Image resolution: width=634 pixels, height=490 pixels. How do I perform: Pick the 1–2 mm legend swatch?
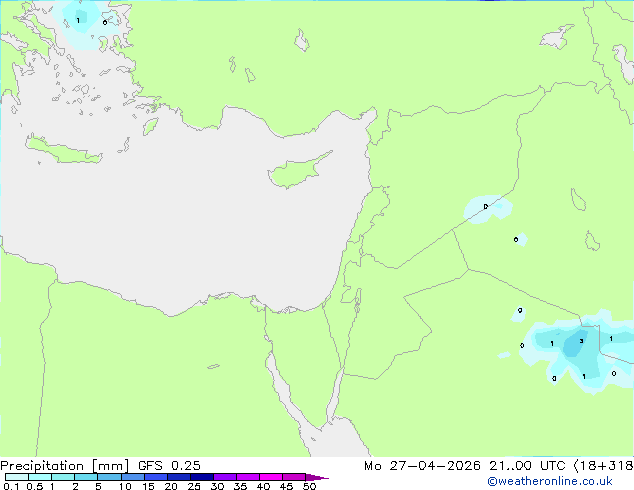click(63, 477)
